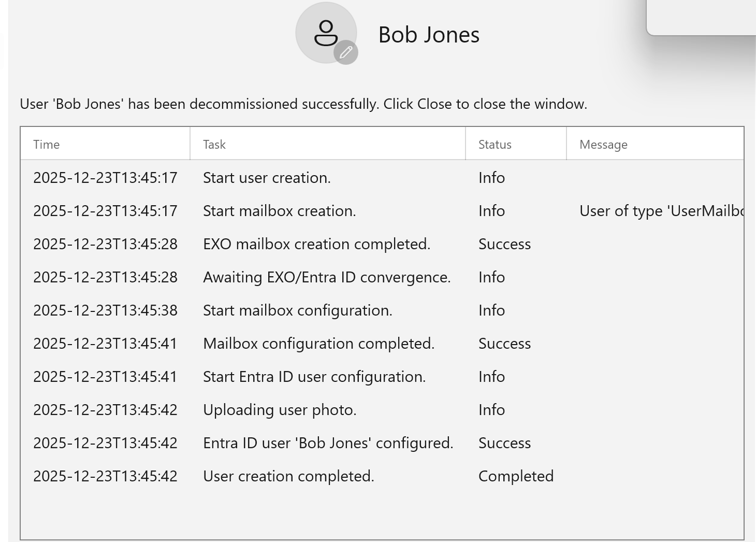Viewport: 756px width, 542px height.
Task: Select the 'Start user creation.' log entry
Action: click(267, 178)
